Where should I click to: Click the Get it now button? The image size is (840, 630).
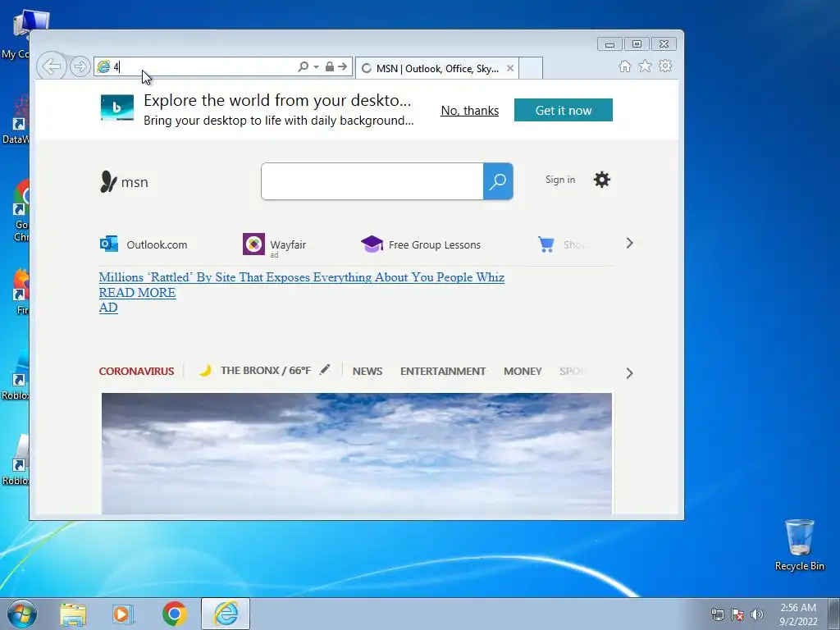(563, 110)
